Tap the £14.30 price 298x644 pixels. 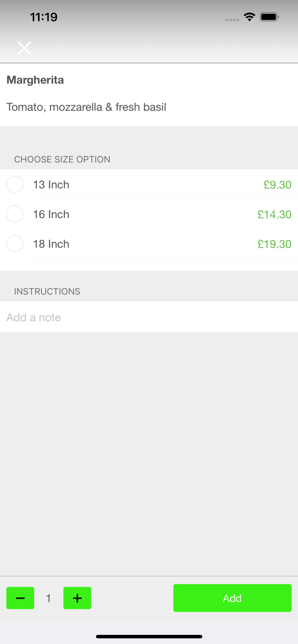coord(274,215)
